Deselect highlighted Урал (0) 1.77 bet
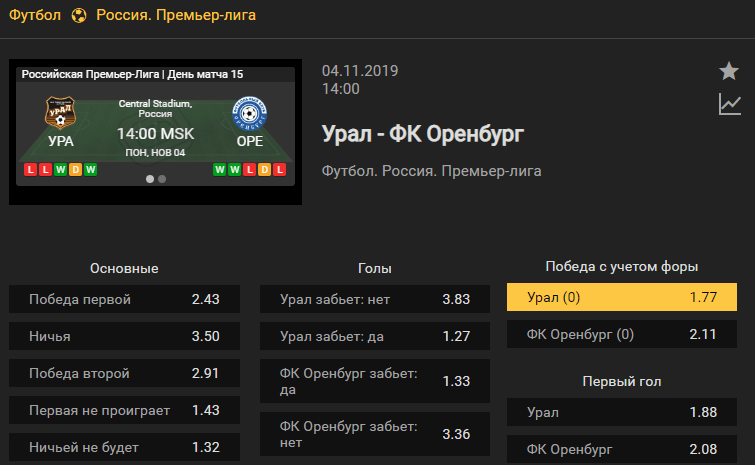755x465 pixels. pyautogui.click(x=622, y=297)
